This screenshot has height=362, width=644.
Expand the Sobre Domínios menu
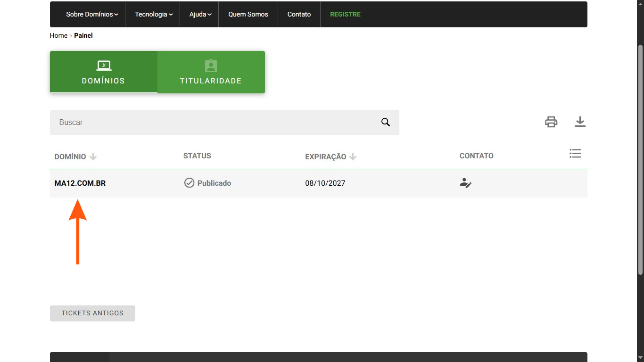(x=92, y=15)
